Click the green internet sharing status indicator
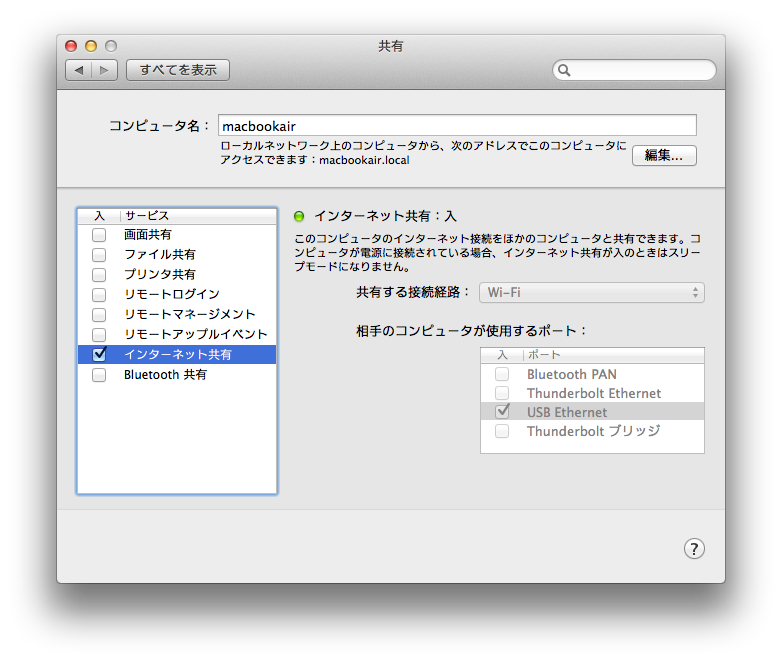Image resolution: width=782 pixels, height=662 pixels. click(x=299, y=216)
